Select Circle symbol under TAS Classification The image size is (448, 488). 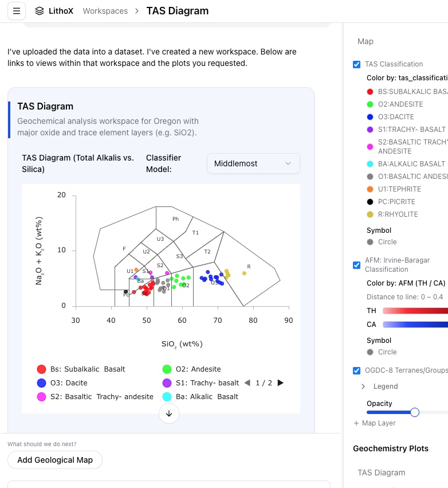[382, 242]
